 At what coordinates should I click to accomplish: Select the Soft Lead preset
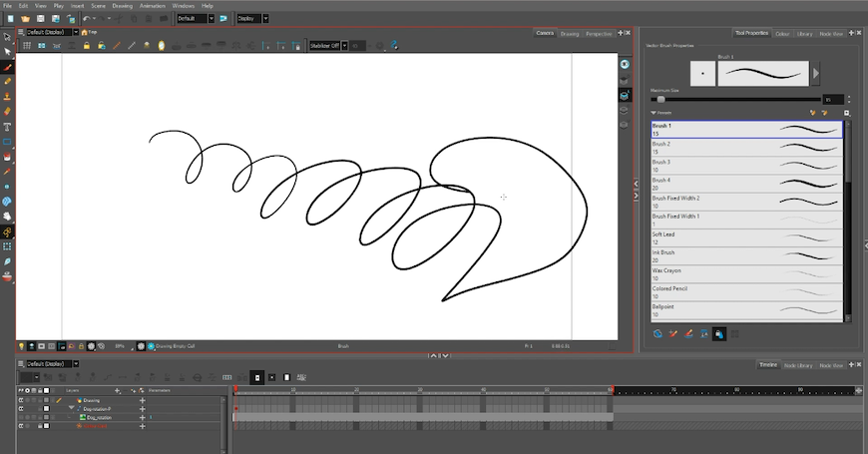[746, 238]
